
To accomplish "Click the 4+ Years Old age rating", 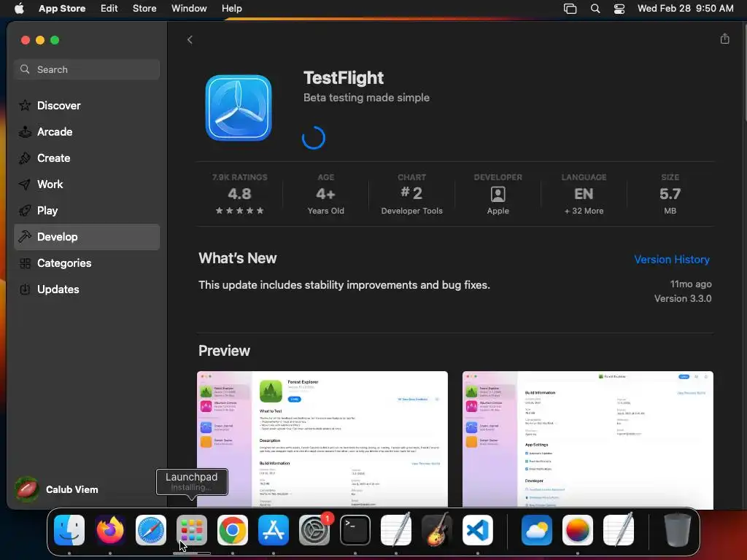I will (326, 194).
